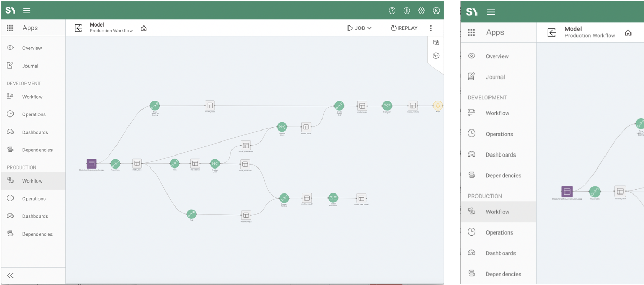Select the Prophet Learn node
Image resolution: width=644 pixels, height=285 pixels.
pos(214,163)
